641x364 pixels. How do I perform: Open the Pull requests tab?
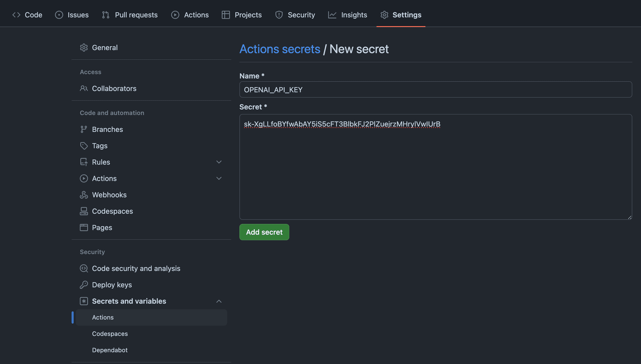[130, 15]
